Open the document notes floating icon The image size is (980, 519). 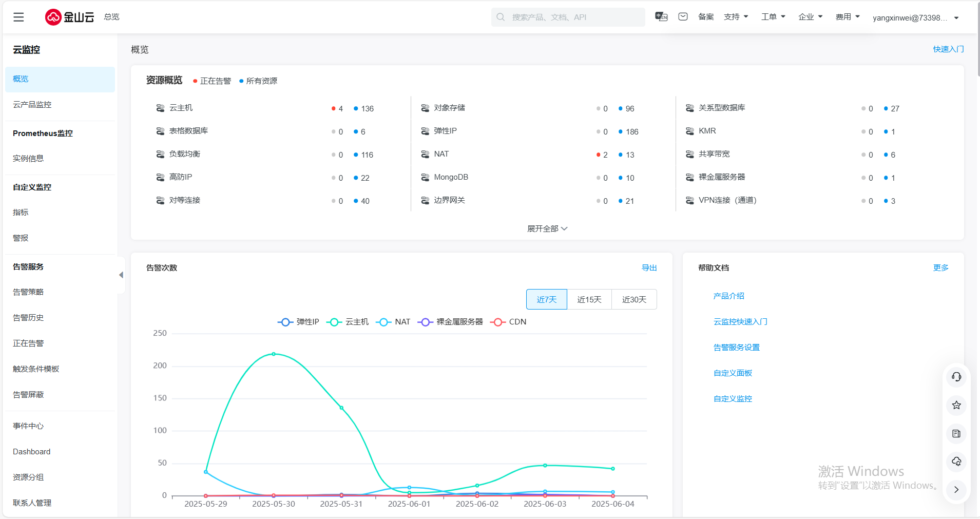956,433
